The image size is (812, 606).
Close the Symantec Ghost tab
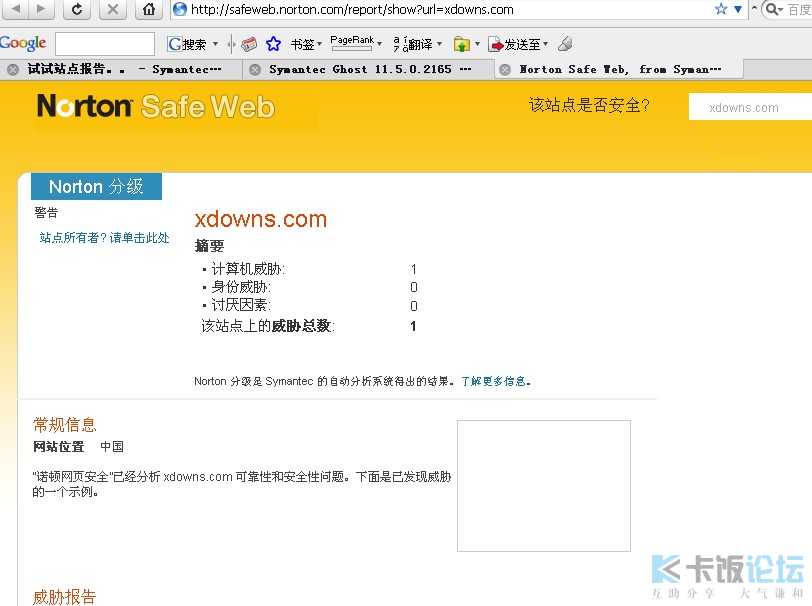(254, 70)
